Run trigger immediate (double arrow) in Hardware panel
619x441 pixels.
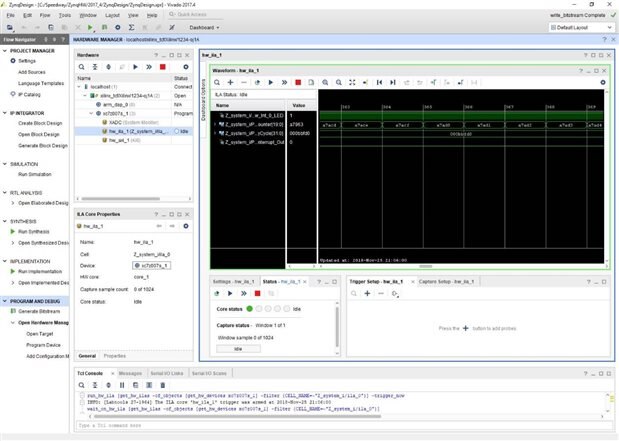pyautogui.click(x=147, y=66)
